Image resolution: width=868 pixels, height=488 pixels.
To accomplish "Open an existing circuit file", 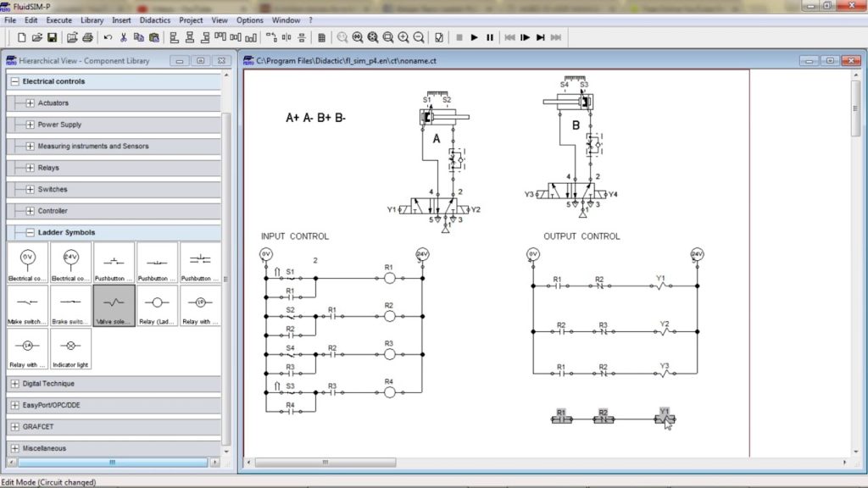I will tap(36, 37).
